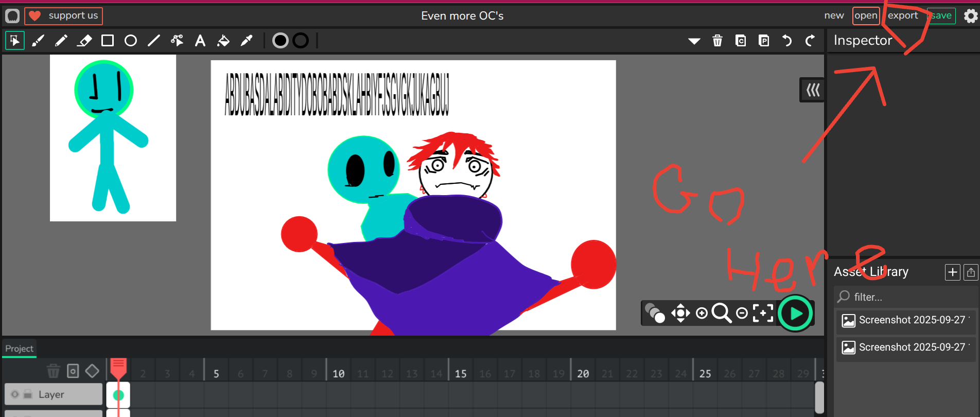Select the Brush tool
Viewport: 980px width, 417px height.
(x=38, y=41)
